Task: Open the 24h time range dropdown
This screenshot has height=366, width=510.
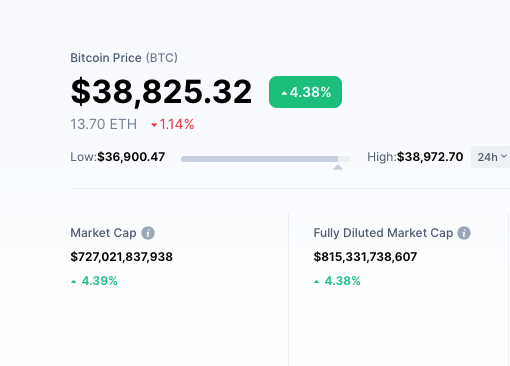Action: point(490,157)
